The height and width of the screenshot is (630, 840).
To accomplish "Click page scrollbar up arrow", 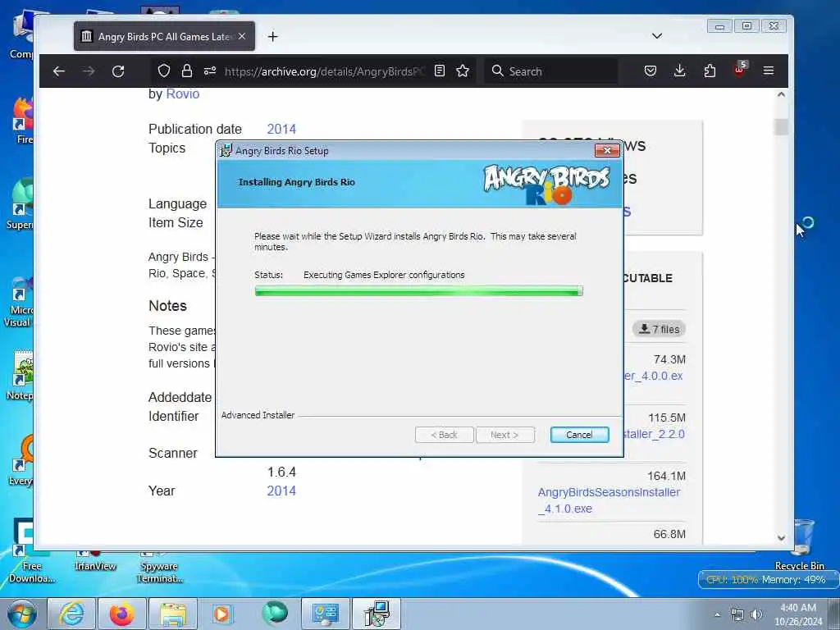I will tap(781, 95).
